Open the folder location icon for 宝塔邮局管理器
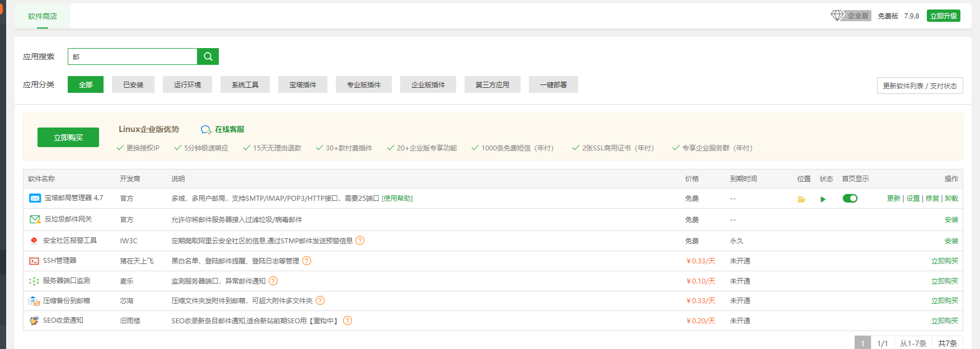The height and width of the screenshot is (349, 980). (x=801, y=199)
